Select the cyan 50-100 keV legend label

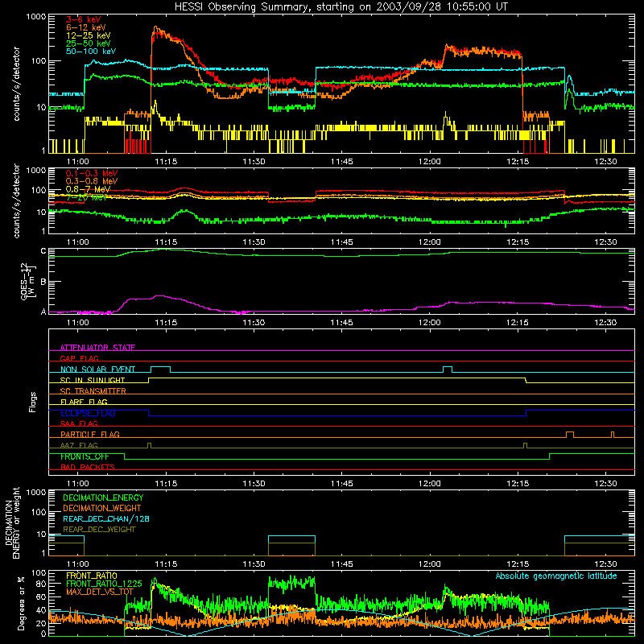(90, 52)
